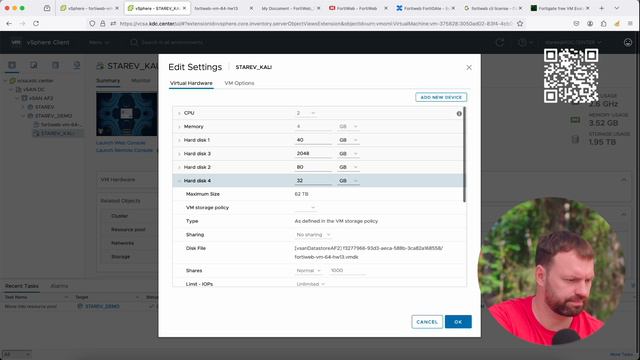Click the Disk File path text
640x360 pixels.
coord(368,253)
